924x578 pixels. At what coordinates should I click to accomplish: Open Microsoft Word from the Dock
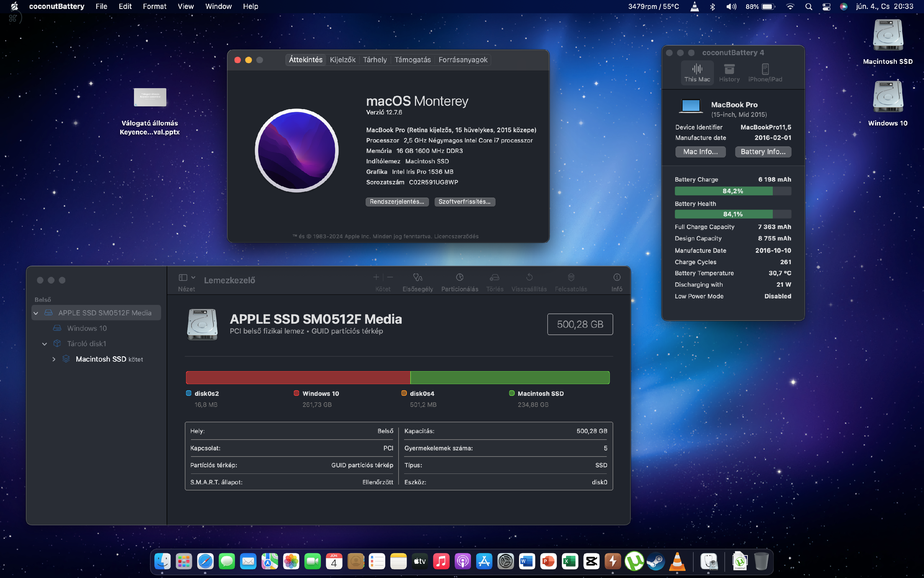(x=527, y=561)
